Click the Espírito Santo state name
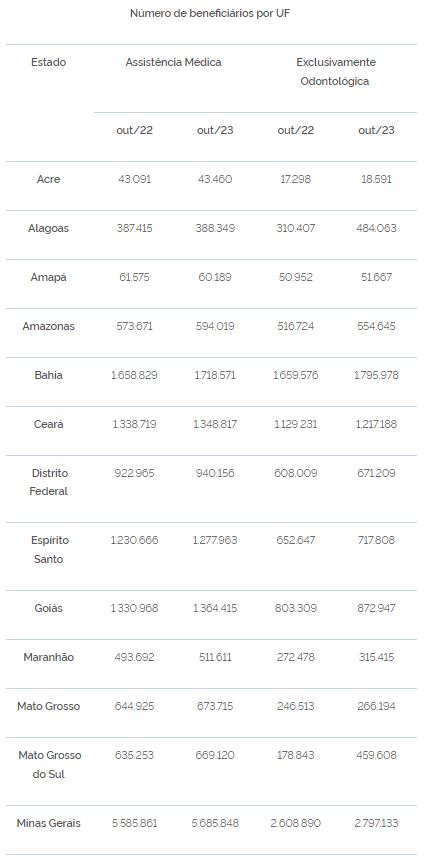The image size is (429, 862). point(48,550)
